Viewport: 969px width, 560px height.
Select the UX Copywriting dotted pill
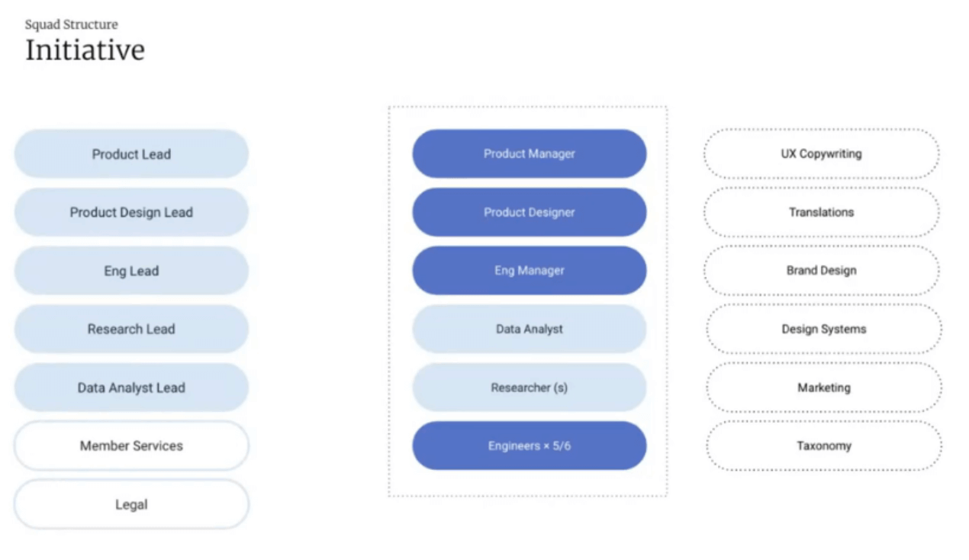(821, 154)
